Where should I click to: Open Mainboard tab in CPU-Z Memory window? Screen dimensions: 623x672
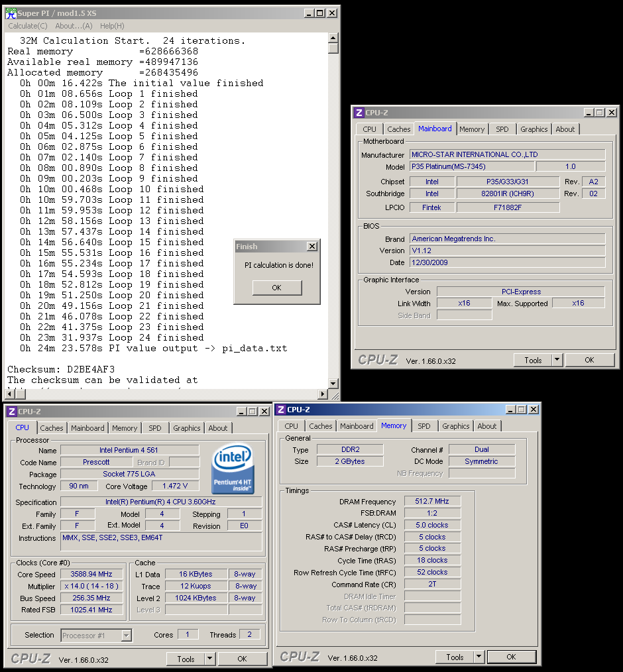tap(357, 426)
